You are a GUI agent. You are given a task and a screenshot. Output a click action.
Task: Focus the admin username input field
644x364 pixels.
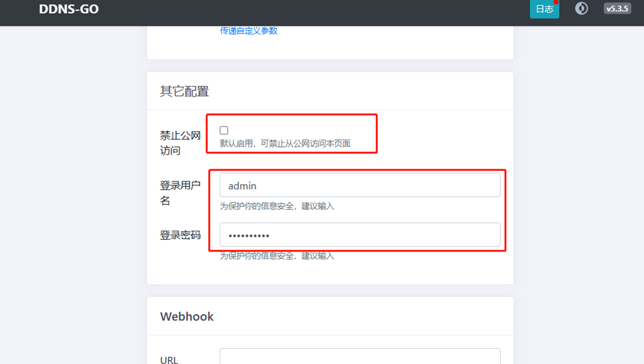(360, 185)
